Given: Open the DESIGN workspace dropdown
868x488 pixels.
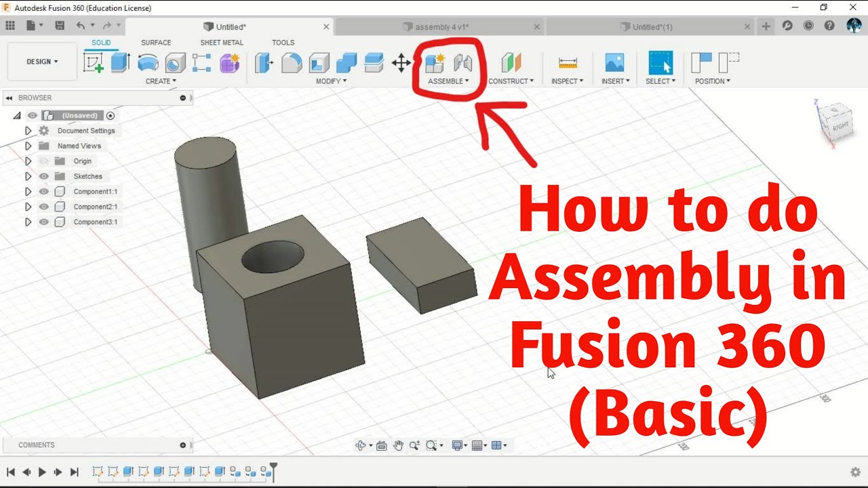Looking at the screenshot, I should coord(42,62).
